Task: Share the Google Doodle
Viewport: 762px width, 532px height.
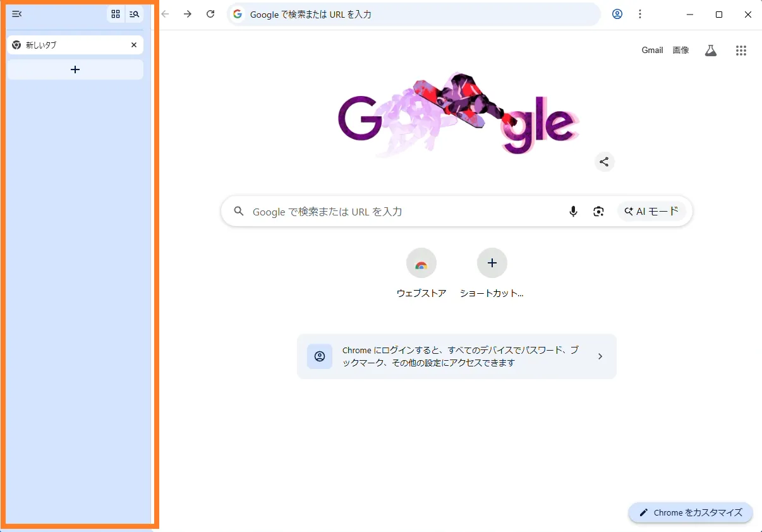Action: [x=604, y=162]
